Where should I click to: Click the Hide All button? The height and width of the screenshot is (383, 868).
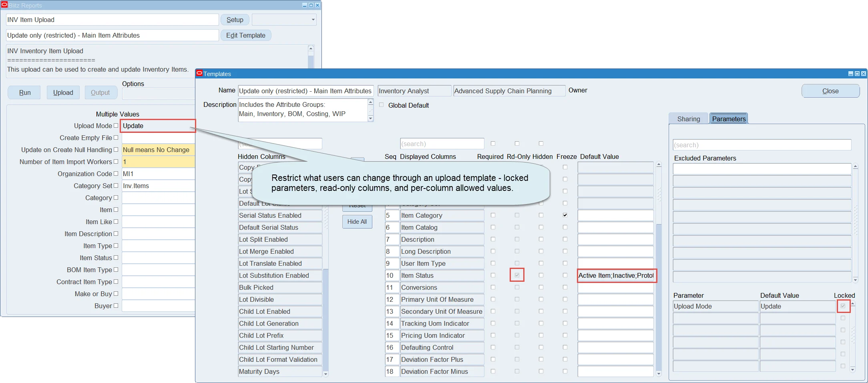point(357,222)
